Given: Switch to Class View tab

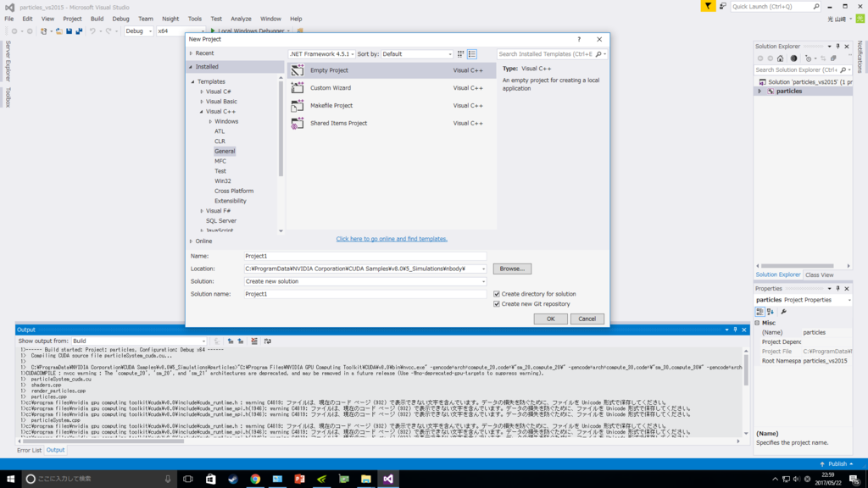Looking at the screenshot, I should pyautogui.click(x=820, y=275).
